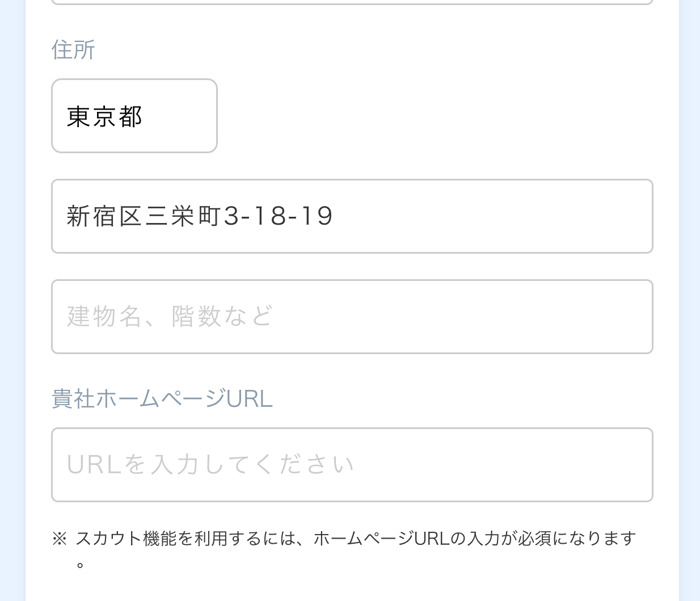Click the homepage URL input field
Image resolution: width=700 pixels, height=601 pixels.
click(352, 465)
